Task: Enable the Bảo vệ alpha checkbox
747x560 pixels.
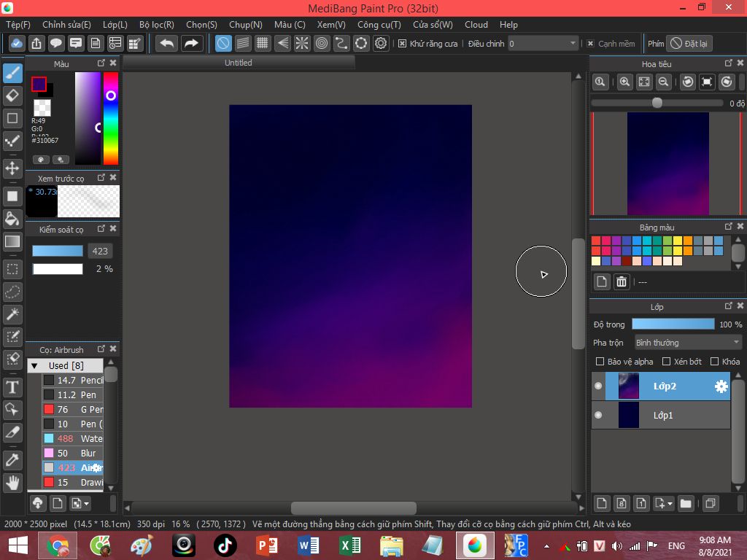Action: coord(600,362)
